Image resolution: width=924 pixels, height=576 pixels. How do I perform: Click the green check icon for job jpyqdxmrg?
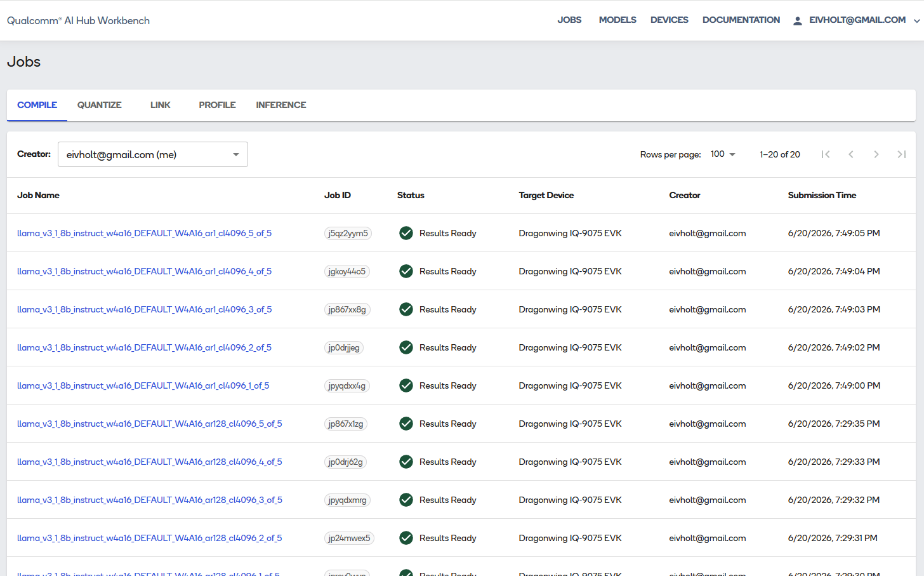pos(406,500)
